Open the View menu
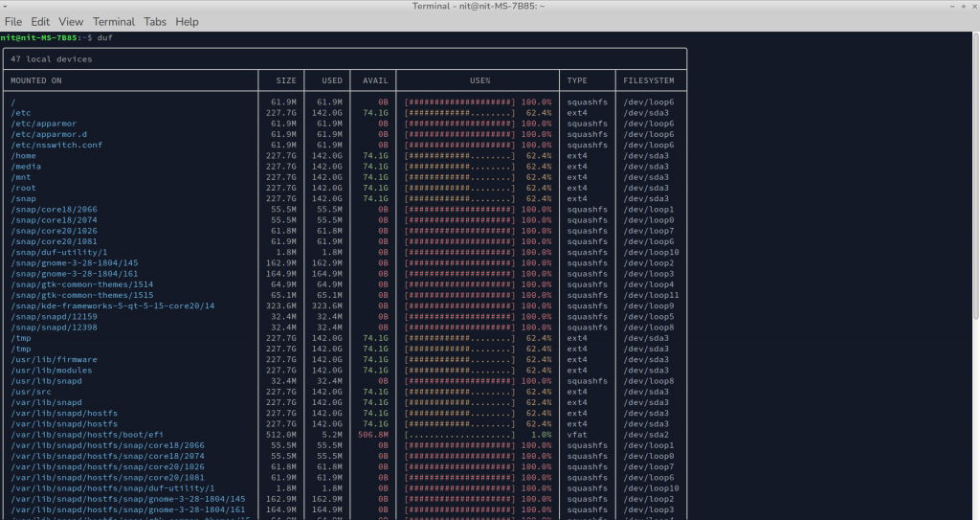 (x=71, y=21)
